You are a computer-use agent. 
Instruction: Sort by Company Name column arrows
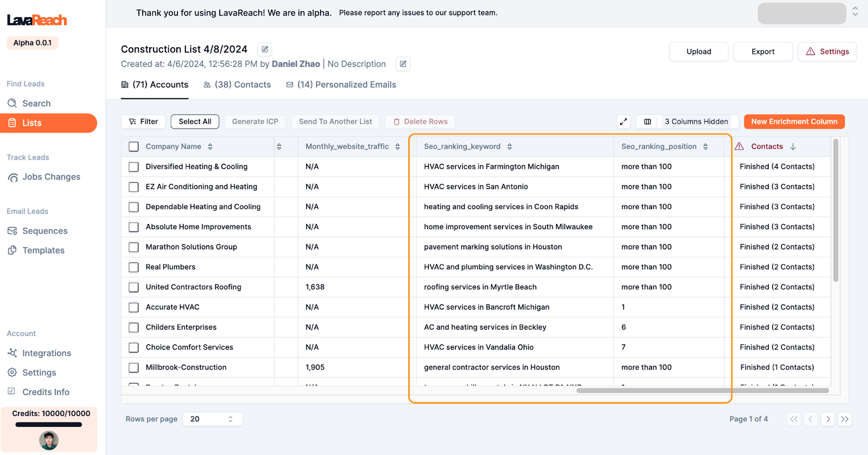[210, 147]
